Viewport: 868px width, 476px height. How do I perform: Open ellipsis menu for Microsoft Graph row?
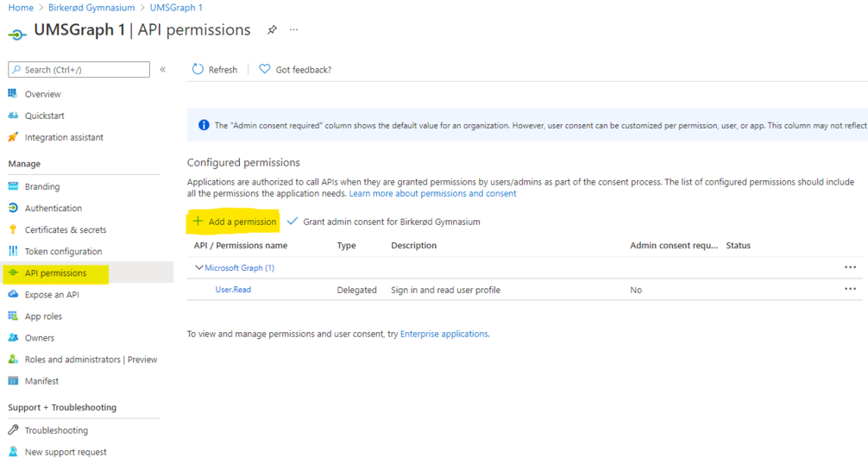[x=850, y=268]
